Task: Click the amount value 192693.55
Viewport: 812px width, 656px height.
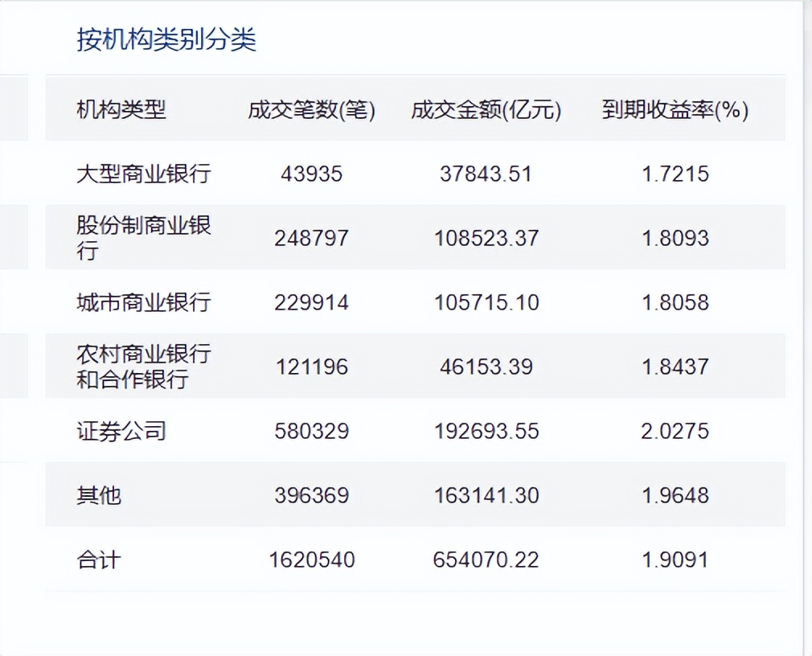Action: (486, 431)
